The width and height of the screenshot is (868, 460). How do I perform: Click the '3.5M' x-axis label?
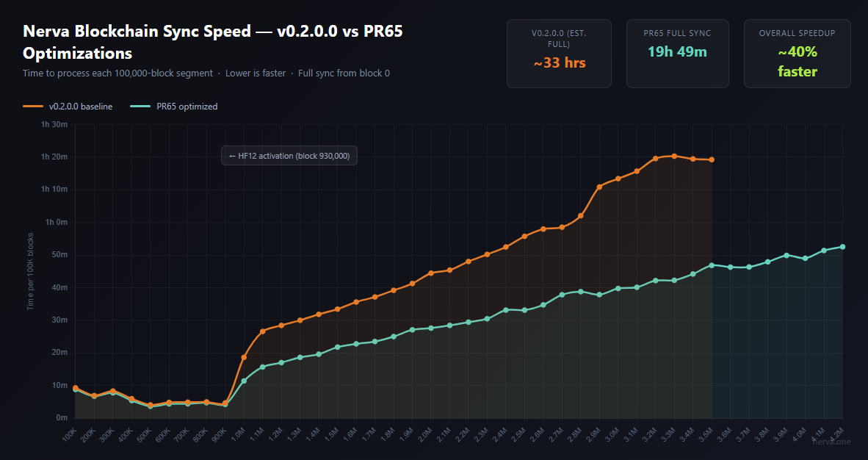(x=706, y=434)
